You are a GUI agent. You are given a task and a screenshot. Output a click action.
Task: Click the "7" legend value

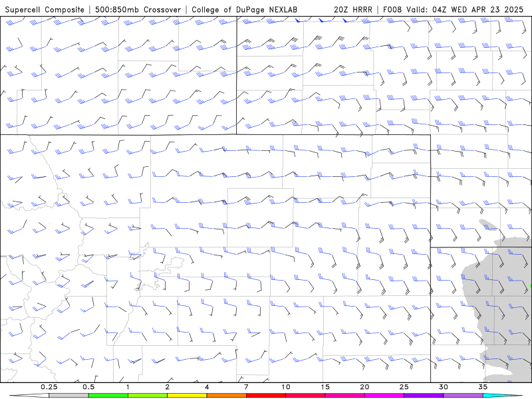[x=246, y=387]
